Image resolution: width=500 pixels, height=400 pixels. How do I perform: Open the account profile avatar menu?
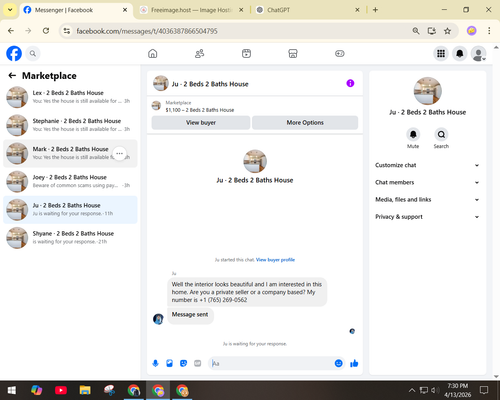[478, 53]
